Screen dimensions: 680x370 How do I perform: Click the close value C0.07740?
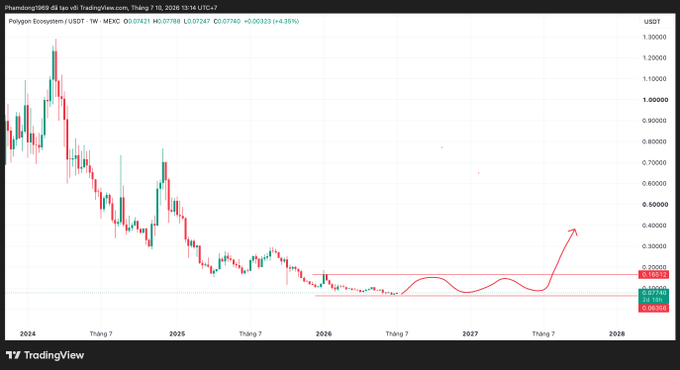point(227,21)
